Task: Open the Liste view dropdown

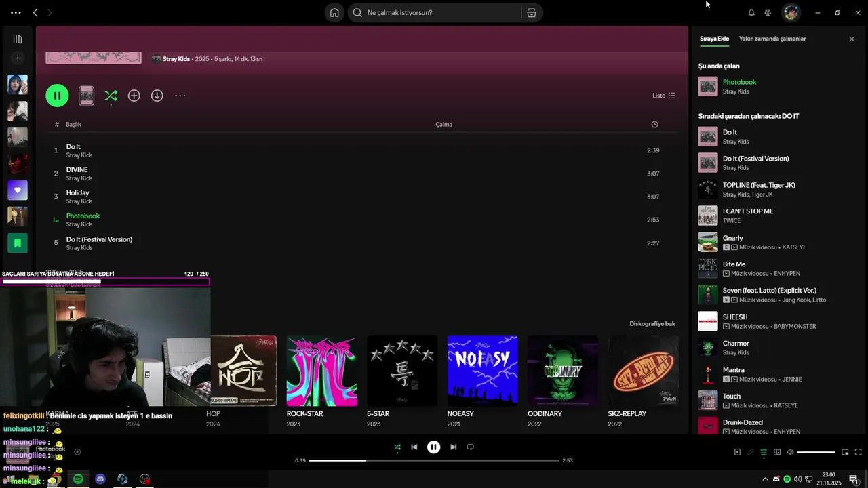Action: click(x=664, y=96)
